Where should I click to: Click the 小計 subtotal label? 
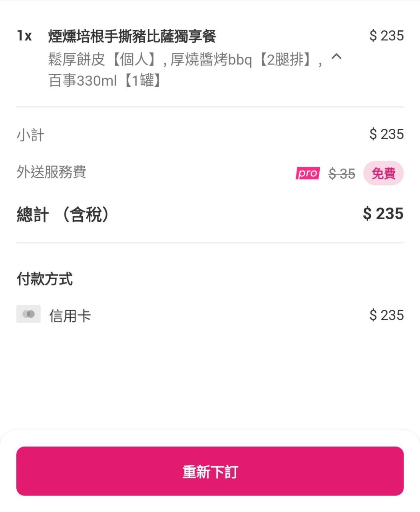point(30,135)
